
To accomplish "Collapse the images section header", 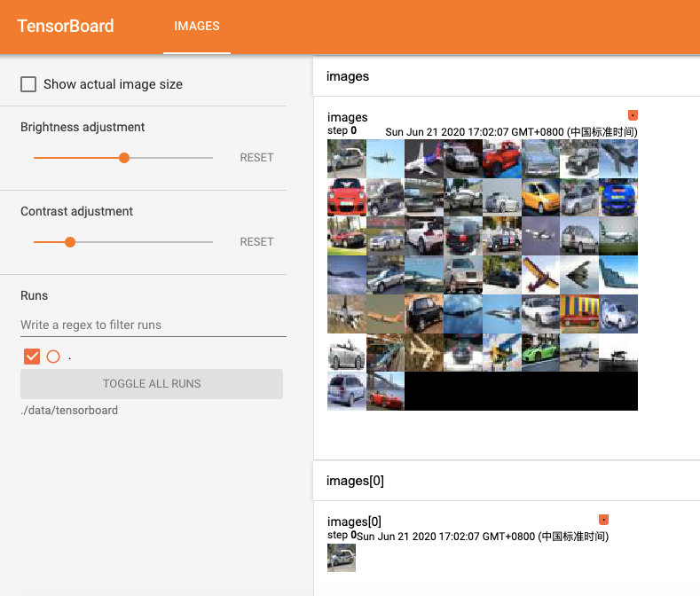I will point(507,76).
